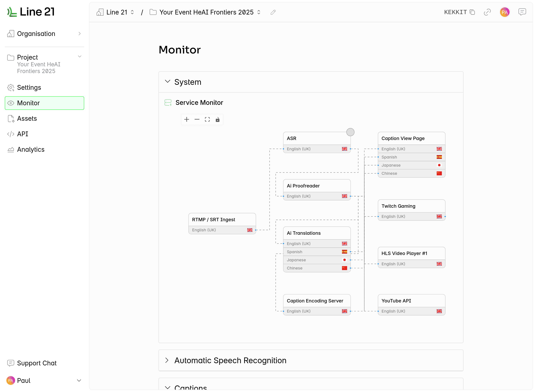Viewport: 535px width, 392px height.
Task: Toggle the graph interactivity lock
Action: pyautogui.click(x=218, y=119)
